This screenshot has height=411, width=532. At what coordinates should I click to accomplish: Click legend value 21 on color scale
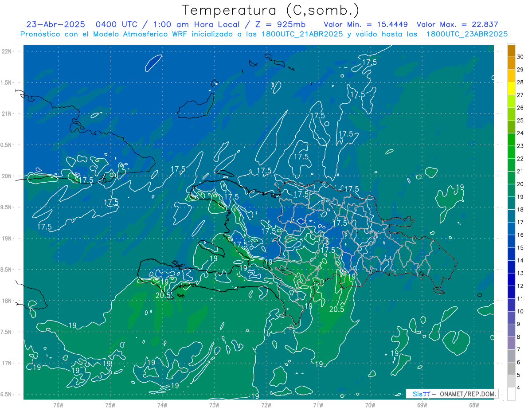[520, 172]
